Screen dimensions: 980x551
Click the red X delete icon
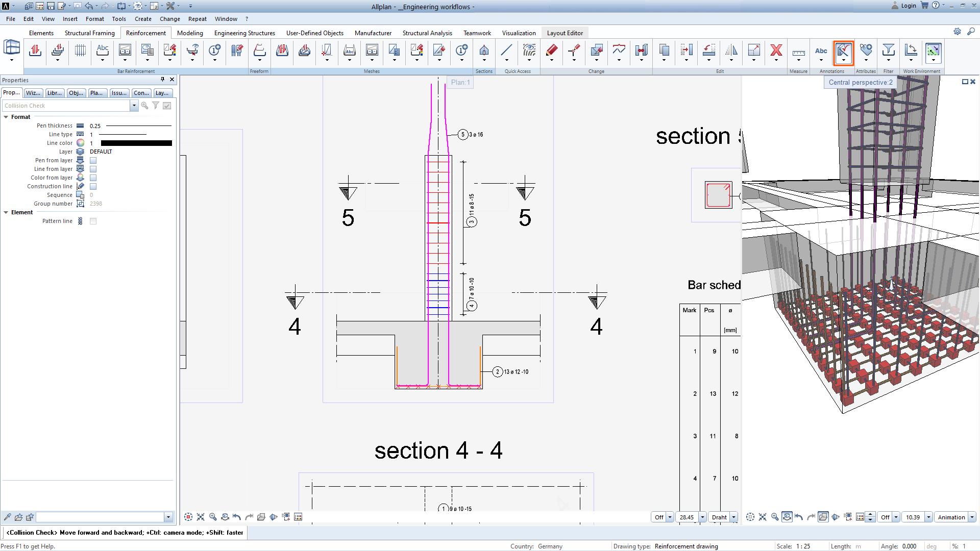pyautogui.click(x=776, y=51)
